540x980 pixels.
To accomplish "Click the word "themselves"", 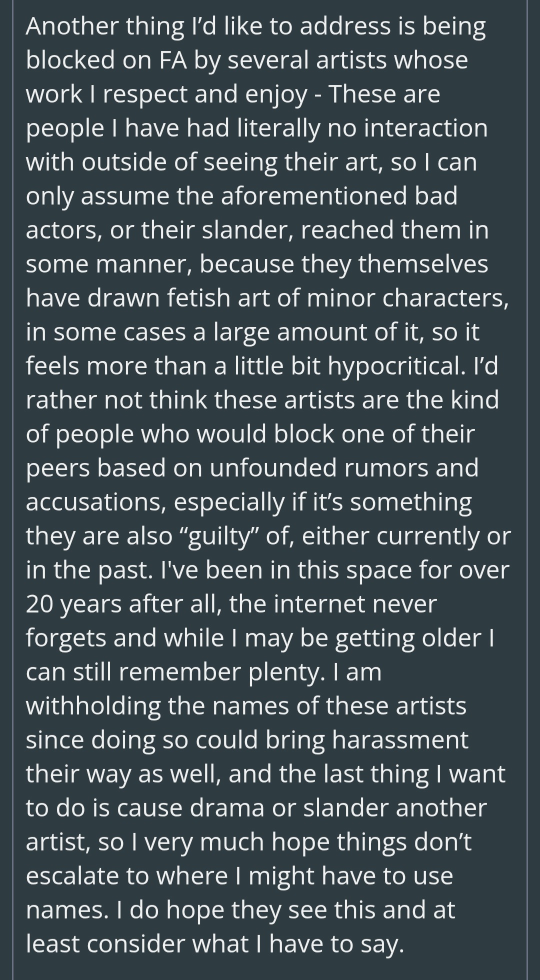I will pyautogui.click(x=423, y=264).
